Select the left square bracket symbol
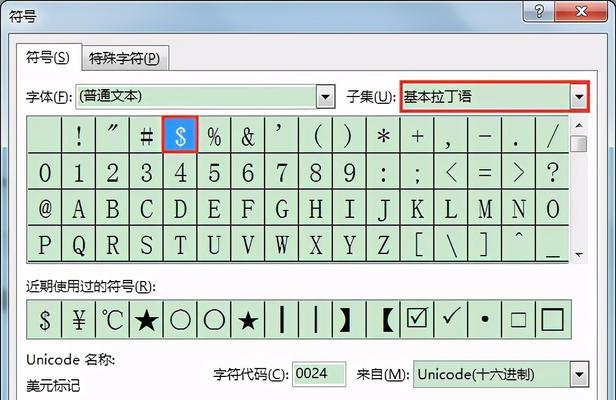The image size is (616, 400). click(x=417, y=244)
